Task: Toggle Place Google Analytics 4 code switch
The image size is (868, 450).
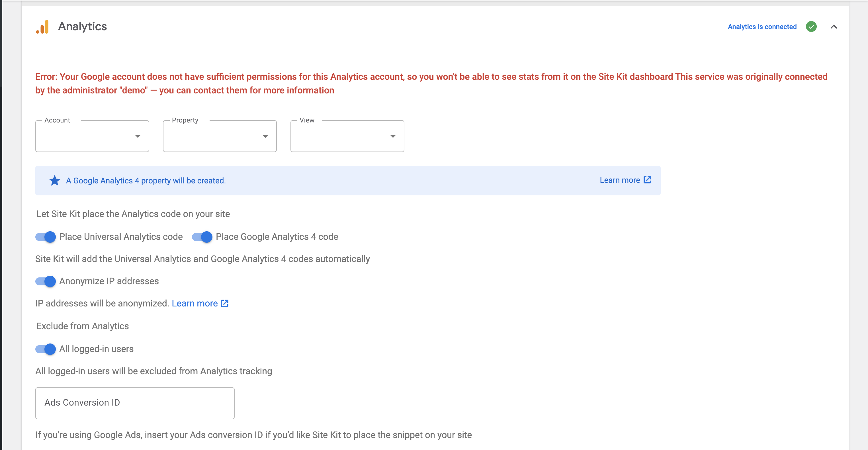Action: [x=202, y=237]
